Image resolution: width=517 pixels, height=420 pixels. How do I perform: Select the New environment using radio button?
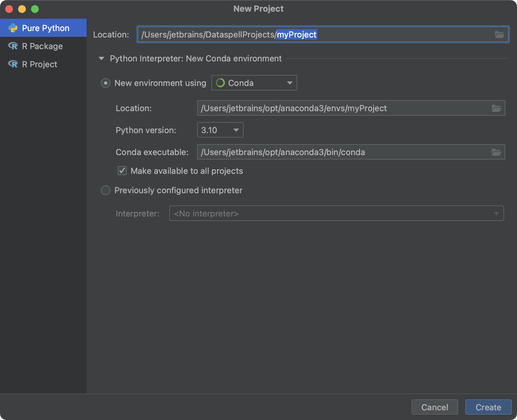pos(106,83)
